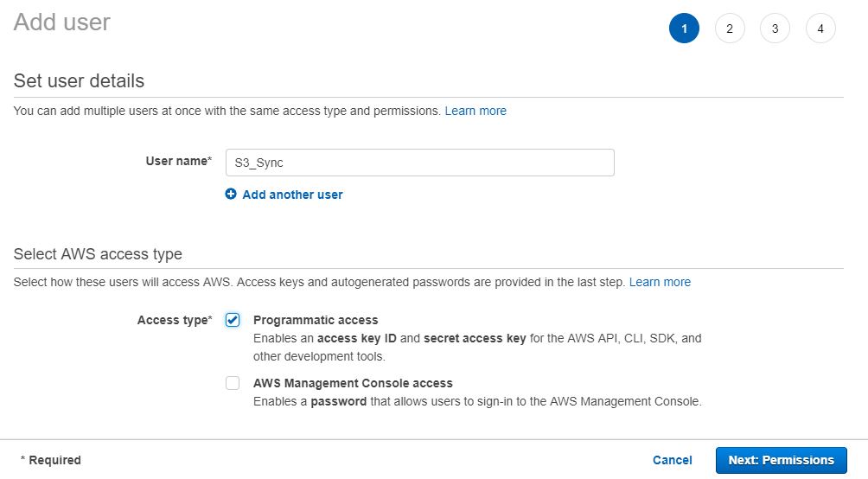
Task: Click the Set user details heading
Action: [x=79, y=80]
